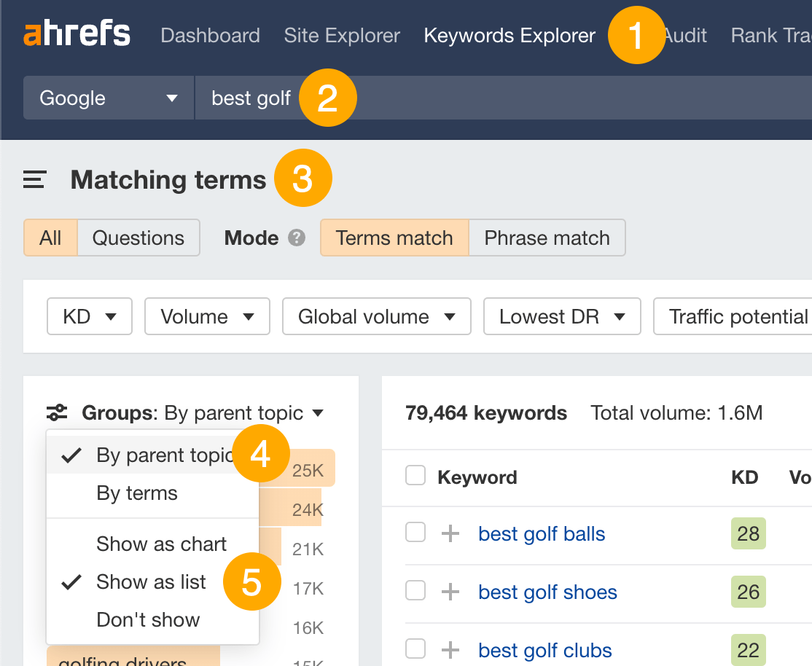Viewport: 812px width, 666px height.
Task: Click the 17K group volume value
Action: [308, 588]
